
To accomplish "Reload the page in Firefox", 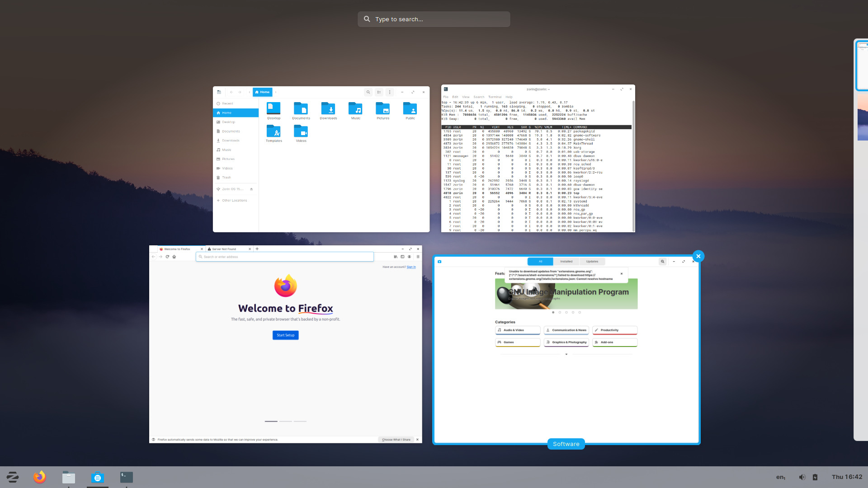I will click(167, 256).
